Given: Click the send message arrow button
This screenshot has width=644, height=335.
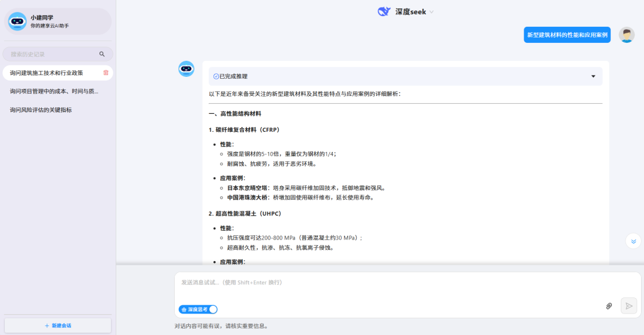Looking at the screenshot, I should tap(628, 306).
